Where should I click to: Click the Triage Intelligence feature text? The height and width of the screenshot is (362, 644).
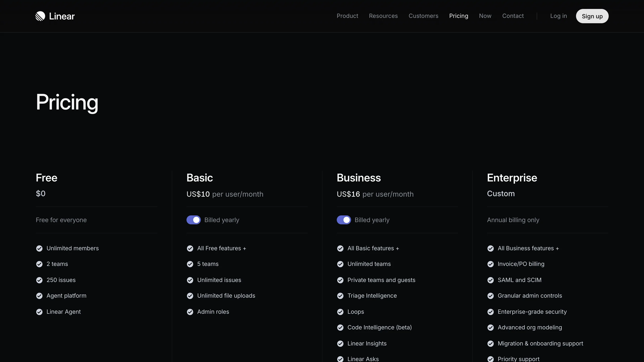(372, 296)
